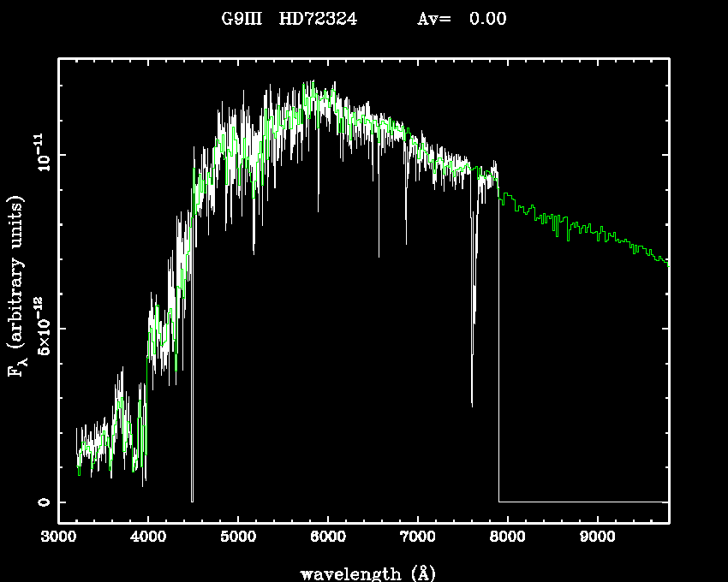Click the 6000 x-axis tick label
728x582 pixels.
pyautogui.click(x=328, y=537)
